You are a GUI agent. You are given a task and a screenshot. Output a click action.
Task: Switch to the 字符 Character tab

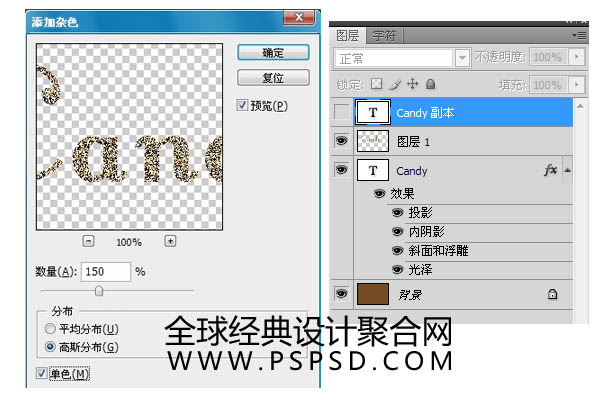pos(383,34)
